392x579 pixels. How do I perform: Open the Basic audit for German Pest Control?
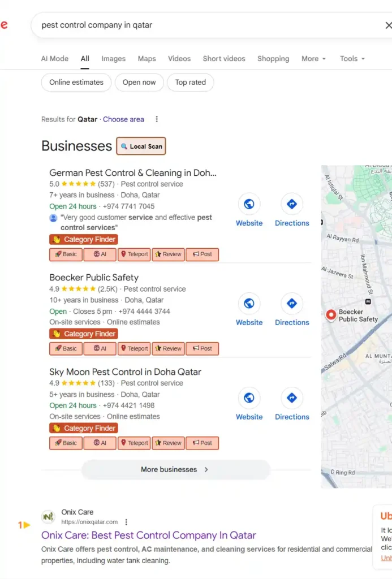click(x=66, y=254)
